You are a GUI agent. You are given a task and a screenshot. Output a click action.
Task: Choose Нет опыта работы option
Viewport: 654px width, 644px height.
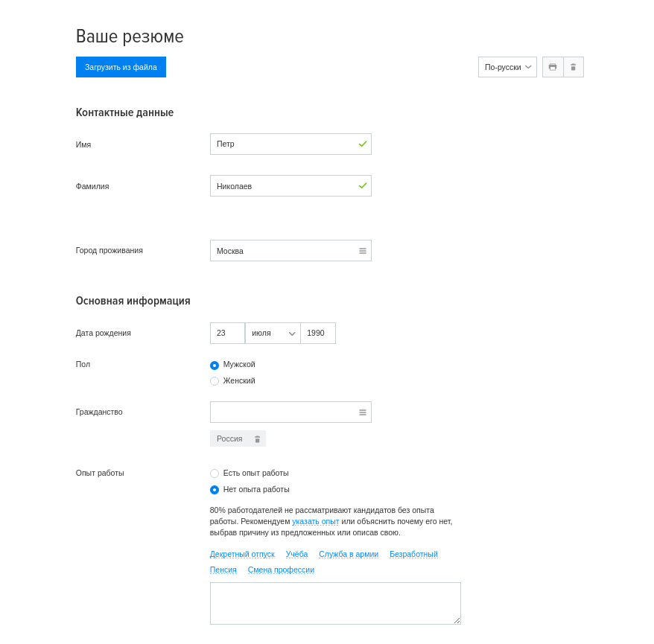pos(215,490)
